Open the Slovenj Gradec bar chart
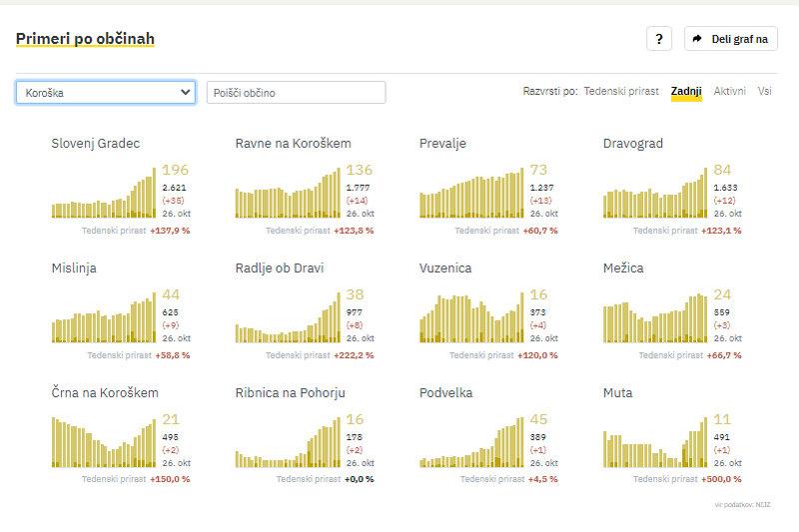 coord(104,196)
